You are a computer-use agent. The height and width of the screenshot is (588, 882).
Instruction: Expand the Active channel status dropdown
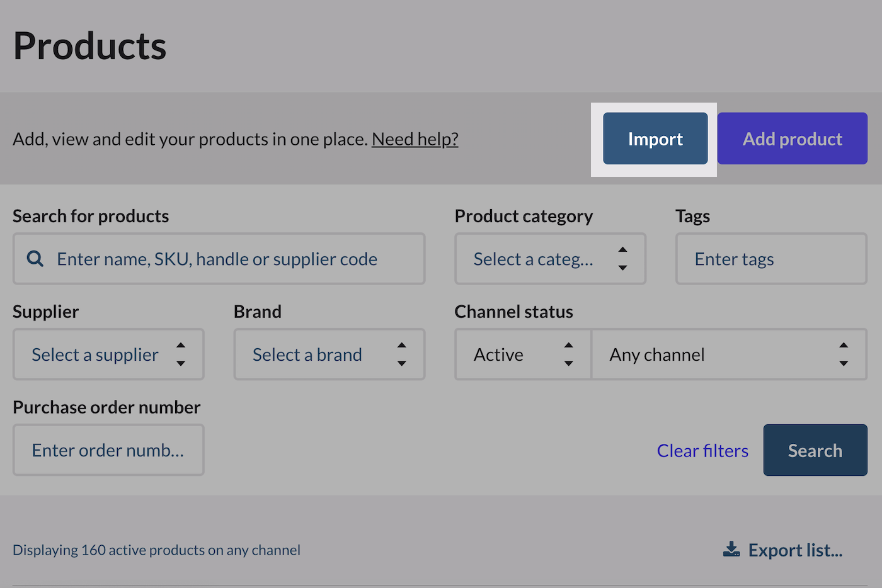click(x=523, y=354)
